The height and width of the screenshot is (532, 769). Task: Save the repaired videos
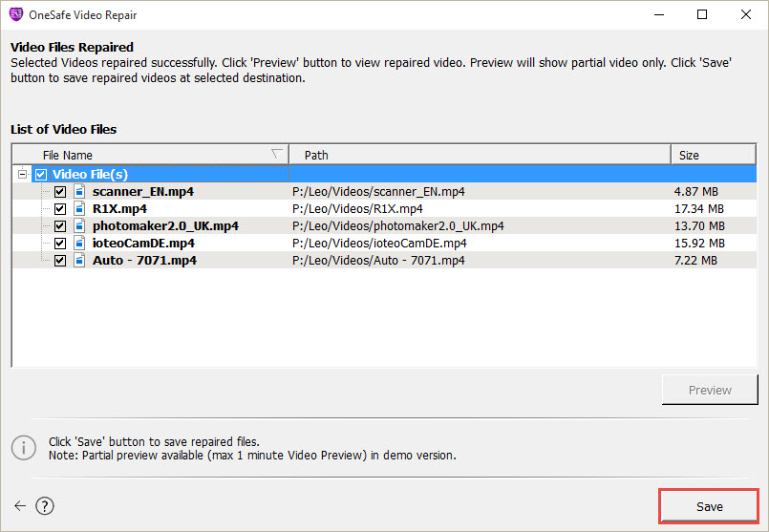(709, 506)
